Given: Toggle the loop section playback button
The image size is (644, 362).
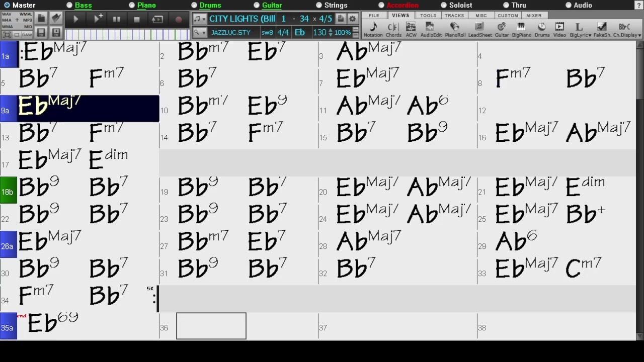Looking at the screenshot, I should [157, 19].
